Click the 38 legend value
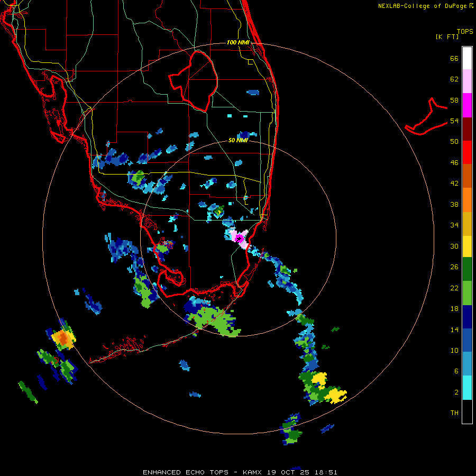Viewport: 476px width, 476px height. (x=454, y=204)
